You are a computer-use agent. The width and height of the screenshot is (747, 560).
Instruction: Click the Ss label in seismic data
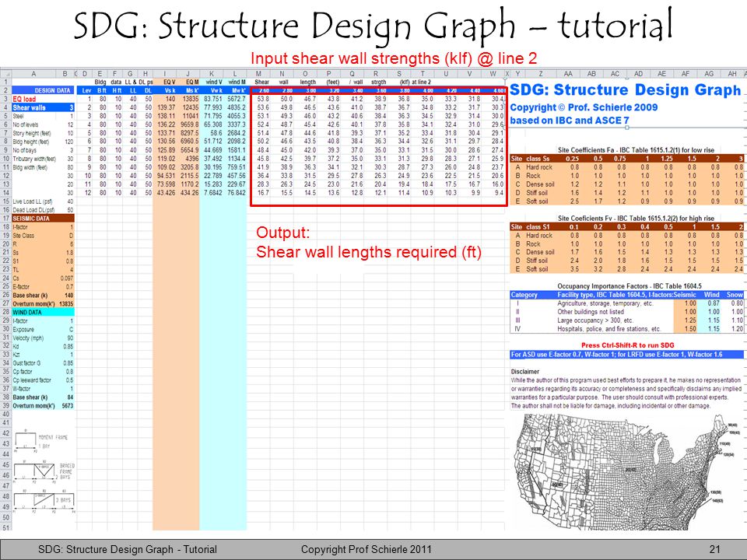[x=16, y=253]
